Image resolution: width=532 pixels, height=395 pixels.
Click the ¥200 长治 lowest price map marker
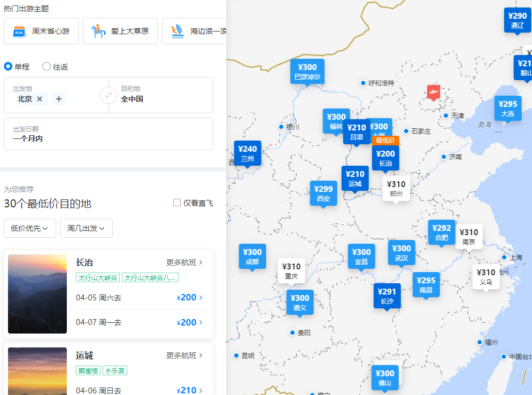point(385,158)
